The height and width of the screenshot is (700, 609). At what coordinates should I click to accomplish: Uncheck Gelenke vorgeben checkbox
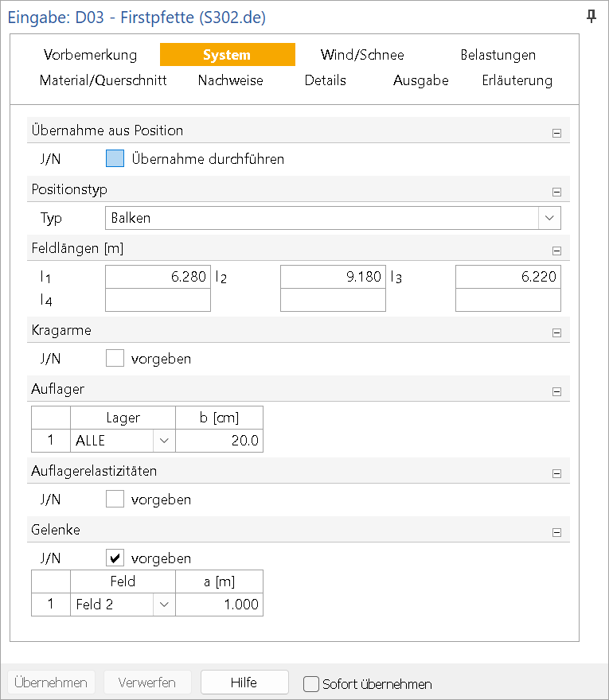coord(115,558)
